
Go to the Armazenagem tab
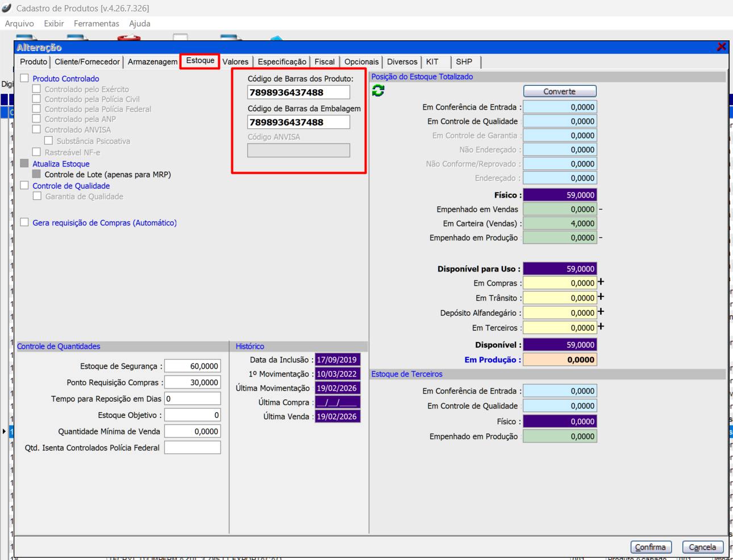pos(152,62)
